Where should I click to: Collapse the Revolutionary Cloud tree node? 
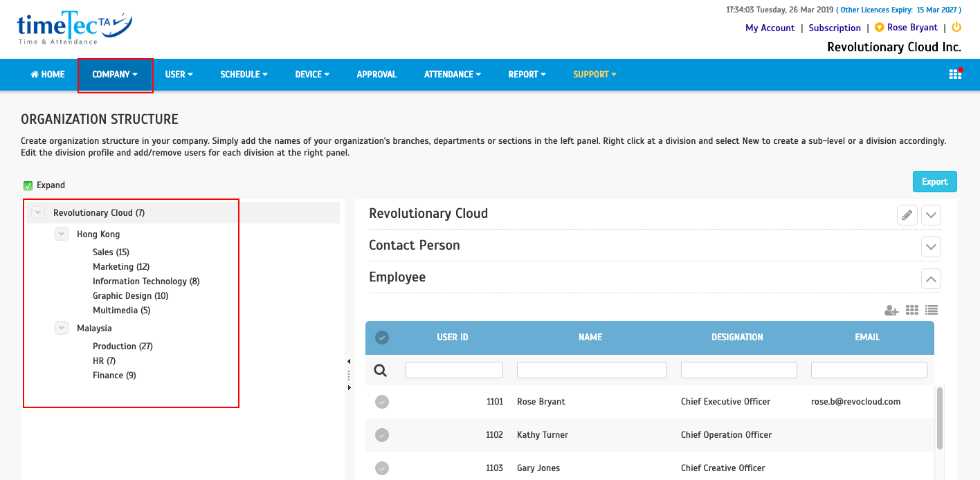pyautogui.click(x=38, y=212)
